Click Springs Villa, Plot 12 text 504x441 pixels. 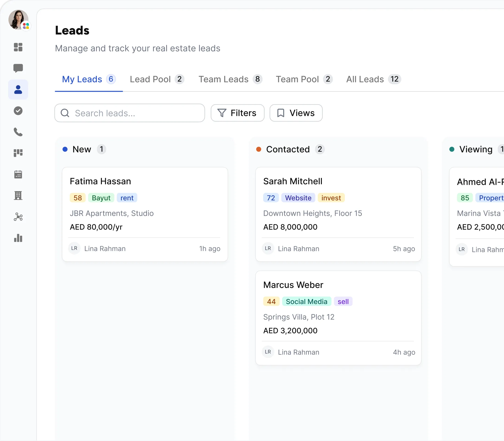[x=299, y=317]
